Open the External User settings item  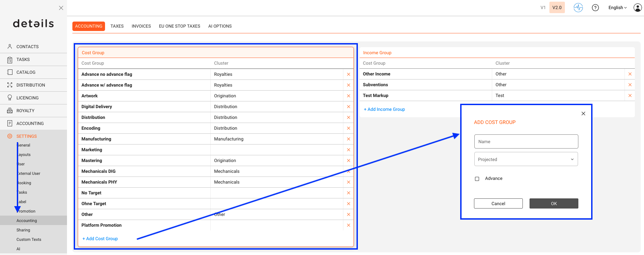28,173
